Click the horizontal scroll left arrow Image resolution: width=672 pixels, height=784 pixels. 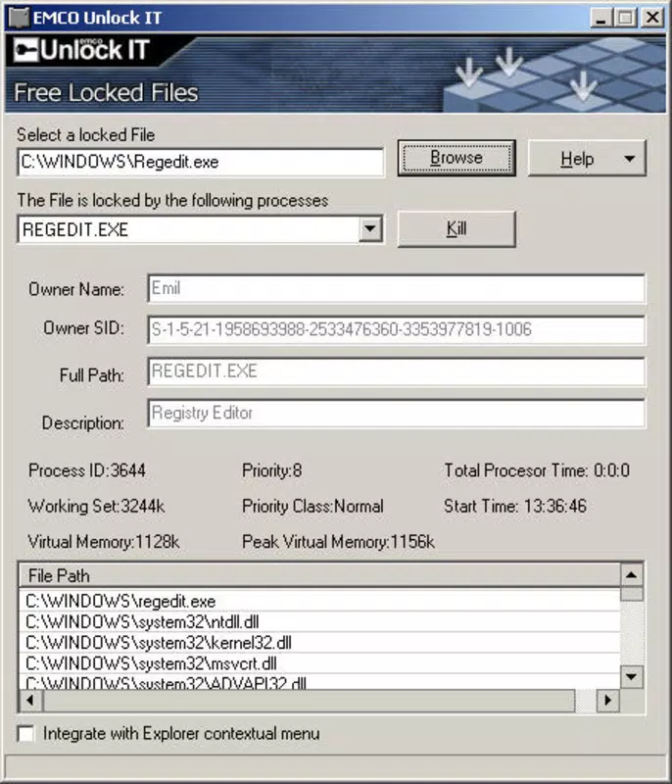pos(30,701)
